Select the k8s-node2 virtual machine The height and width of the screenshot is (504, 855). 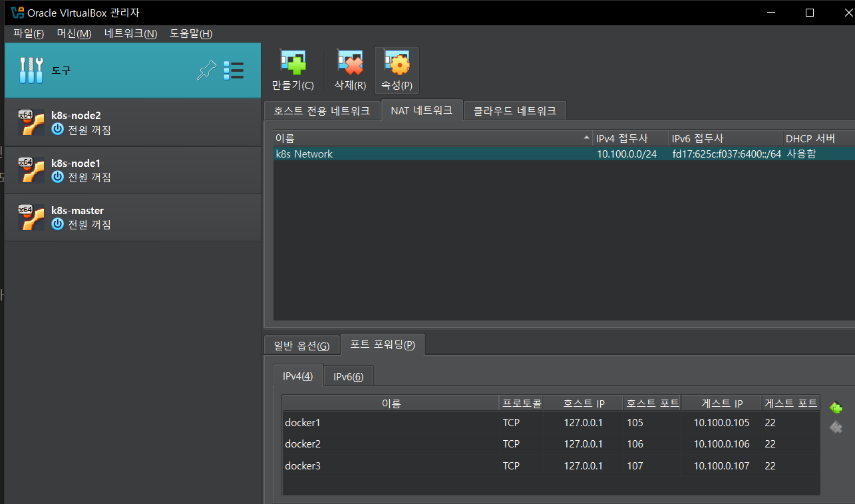tap(132, 122)
